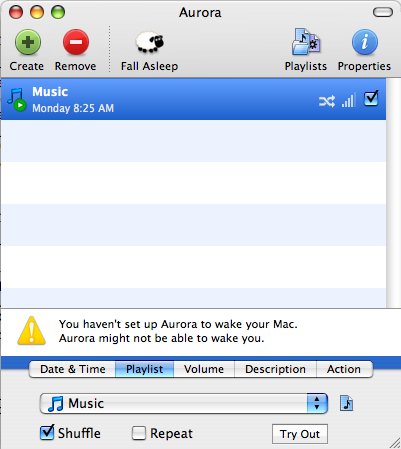Viewport: 401px width, 449px height.
Task: Click the yellow warning triangle icon
Action: pyautogui.click(x=31, y=331)
